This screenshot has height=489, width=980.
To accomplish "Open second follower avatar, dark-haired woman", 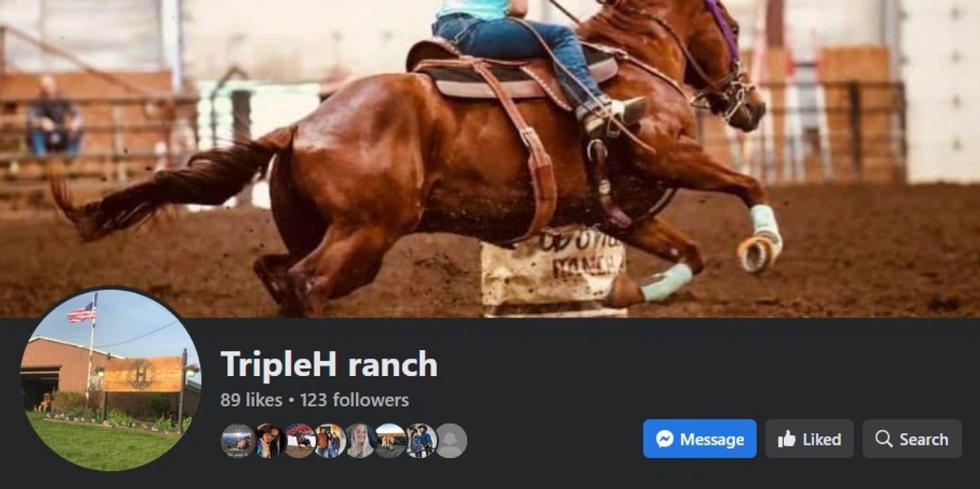I will 268,441.
